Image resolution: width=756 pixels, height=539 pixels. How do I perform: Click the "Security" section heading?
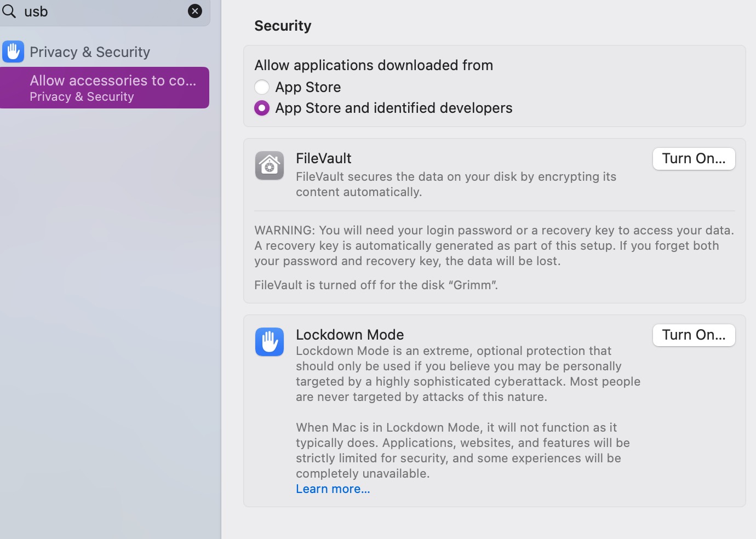tap(283, 26)
